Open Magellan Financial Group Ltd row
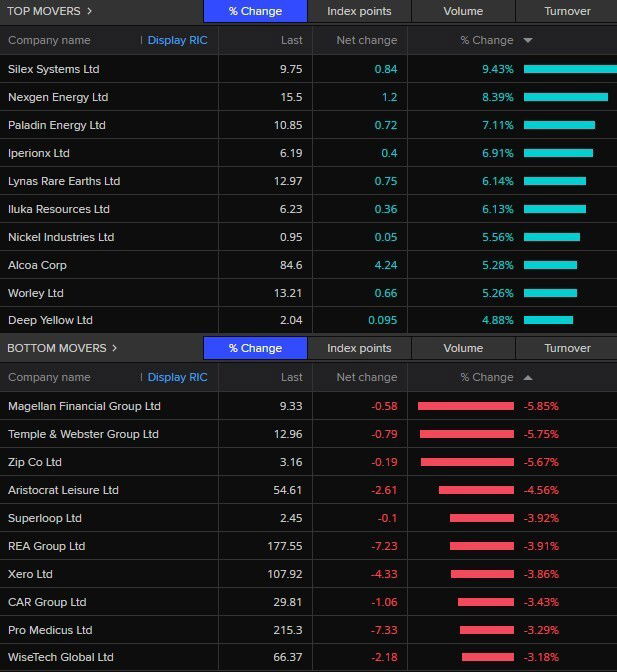Image resolution: width=617 pixels, height=672 pixels. 84,406
